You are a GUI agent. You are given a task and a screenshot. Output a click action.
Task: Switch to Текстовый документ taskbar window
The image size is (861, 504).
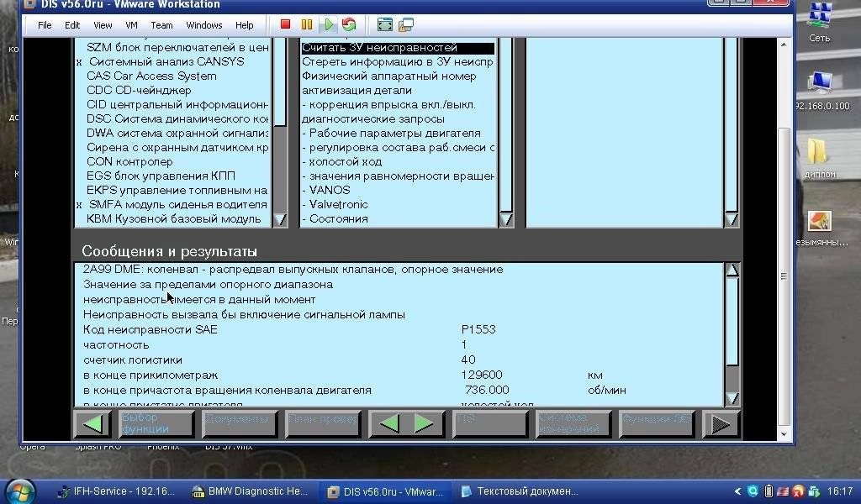click(x=519, y=491)
